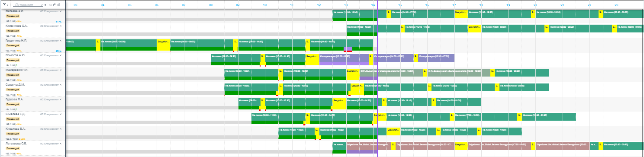Click Плавающий badge under Кривчиков С.А.
The image size is (644, 157).
[13, 31]
